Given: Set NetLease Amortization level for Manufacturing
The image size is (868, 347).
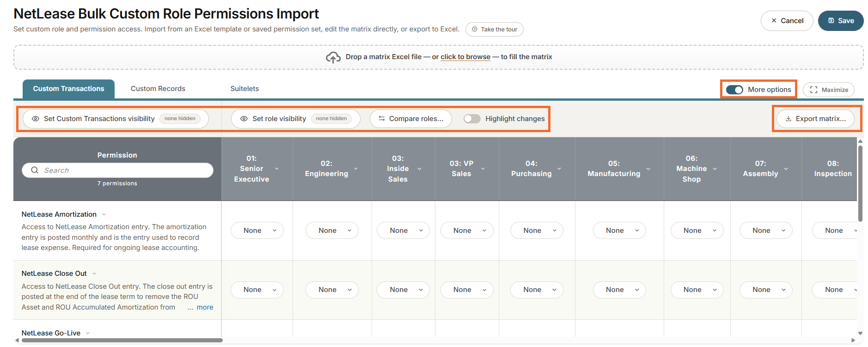Looking at the screenshot, I should pyautogui.click(x=619, y=231).
